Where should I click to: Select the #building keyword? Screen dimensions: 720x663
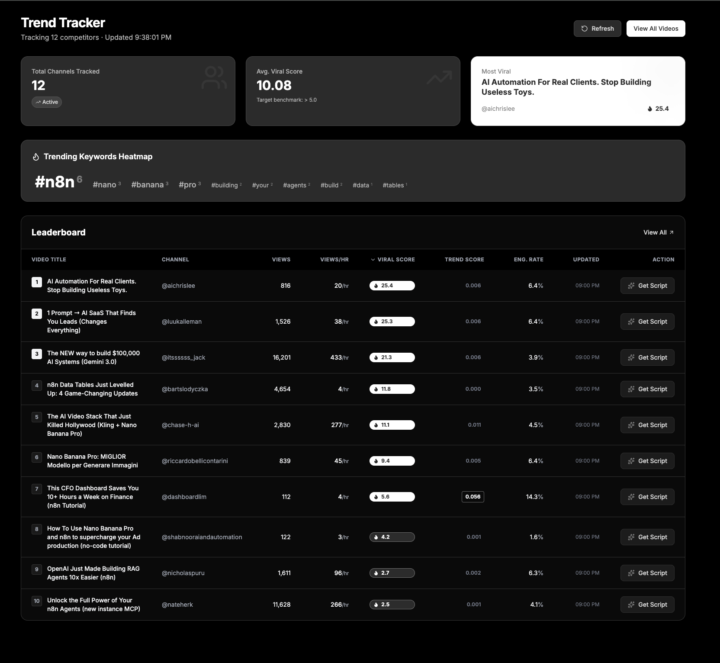point(226,185)
